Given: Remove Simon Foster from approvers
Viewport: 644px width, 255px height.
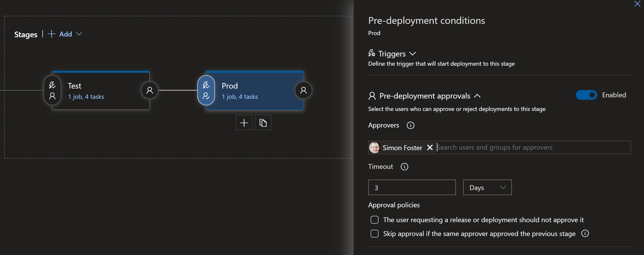Looking at the screenshot, I should point(430,147).
